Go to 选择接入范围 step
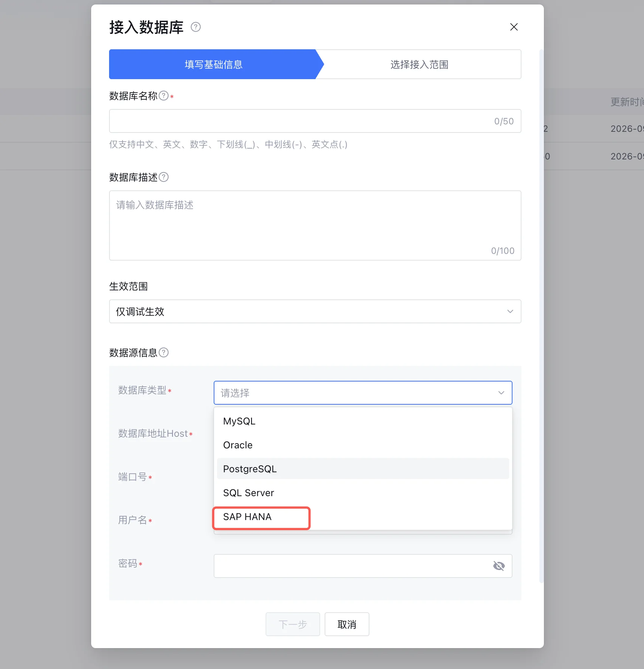Screen dimensions: 644x669 (x=419, y=64)
